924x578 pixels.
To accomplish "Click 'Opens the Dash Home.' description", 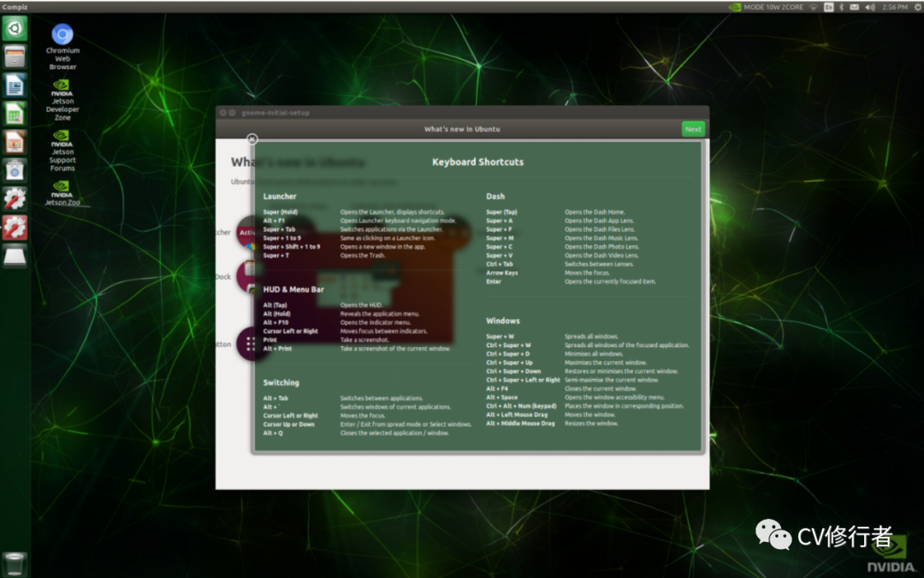I will click(x=595, y=212).
